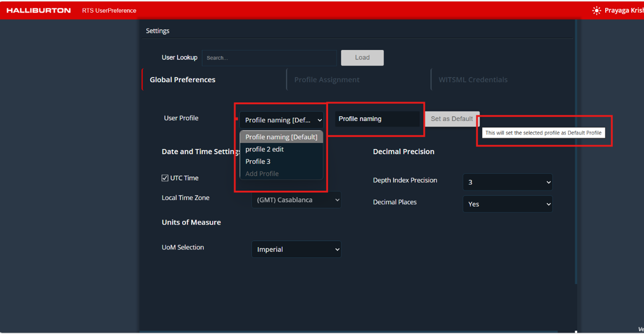Click the sun theme icon in header
644x334 pixels.
[x=596, y=10]
